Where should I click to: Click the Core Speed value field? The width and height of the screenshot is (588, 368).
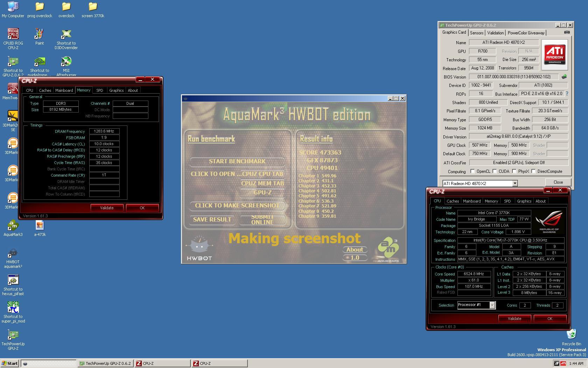point(474,274)
